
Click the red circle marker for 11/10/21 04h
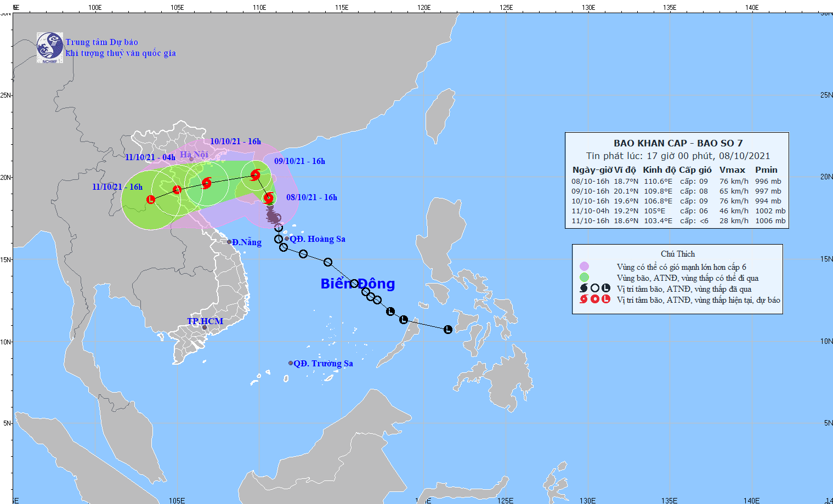(x=177, y=190)
